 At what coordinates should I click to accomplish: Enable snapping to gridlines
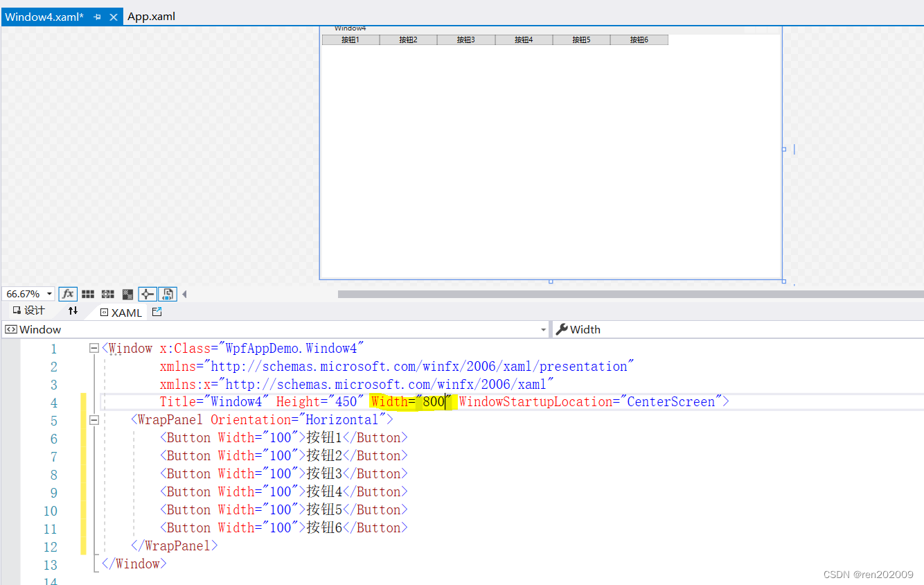[x=107, y=294]
